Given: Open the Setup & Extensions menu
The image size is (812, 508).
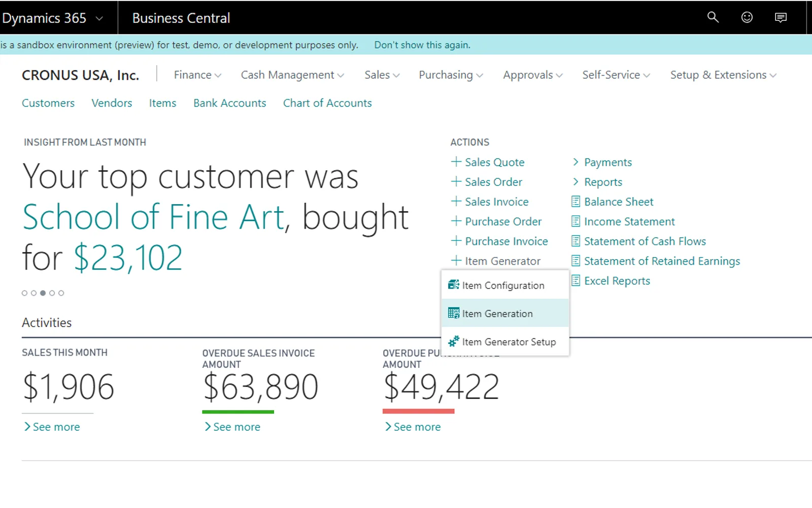Looking at the screenshot, I should pyautogui.click(x=723, y=75).
